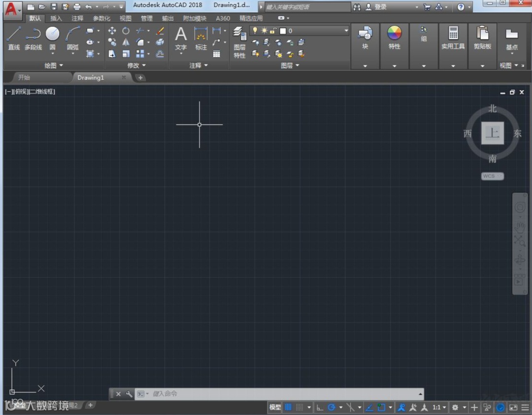Toggle ortho mode in status bar
Screen dimensions: 532x415
pos(320,407)
